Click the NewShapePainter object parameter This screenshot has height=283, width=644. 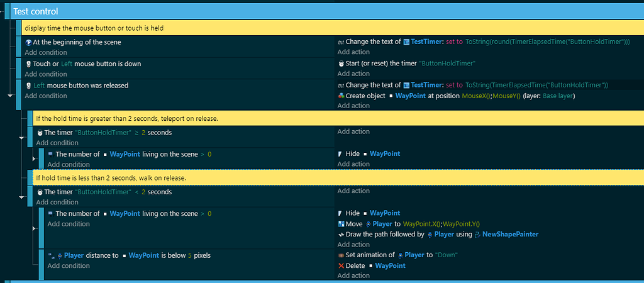coord(510,235)
